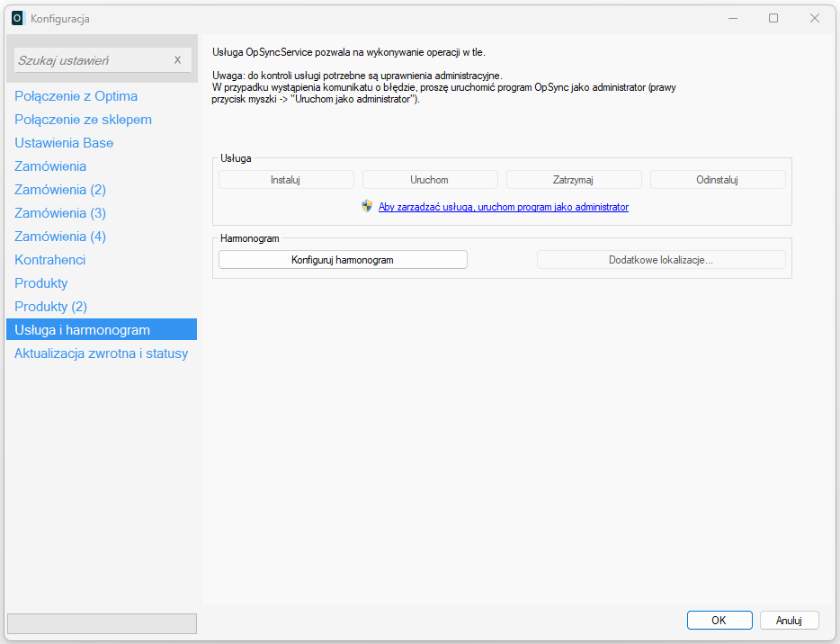This screenshot has height=644, width=840.
Task: Open Aktualizacja zwrotna i statusy
Action: pos(101,353)
